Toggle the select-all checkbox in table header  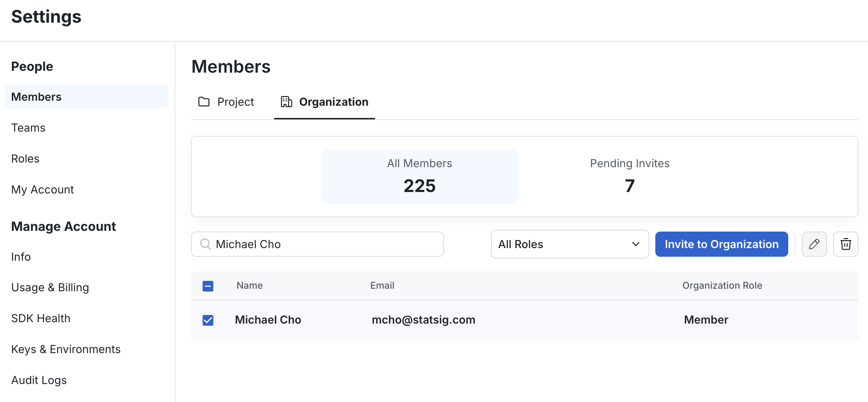(208, 285)
